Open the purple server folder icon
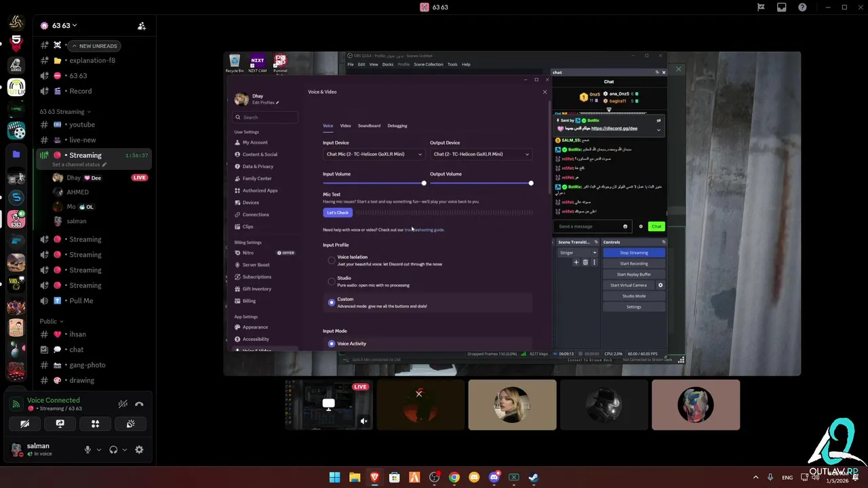 (16, 154)
